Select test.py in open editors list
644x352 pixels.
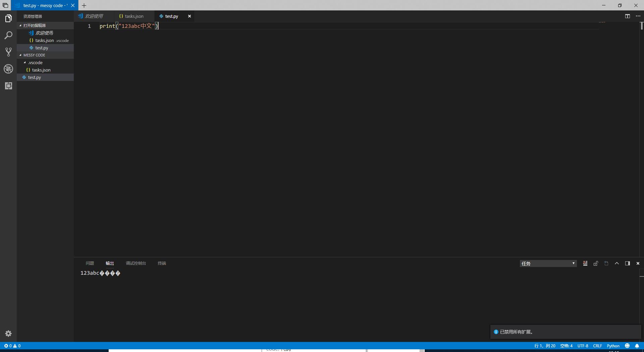coord(45,48)
